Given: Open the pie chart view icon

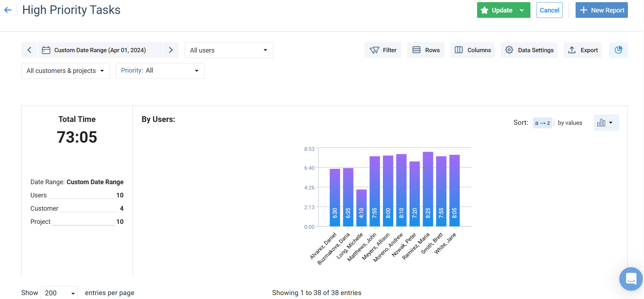Looking at the screenshot, I should tap(618, 50).
